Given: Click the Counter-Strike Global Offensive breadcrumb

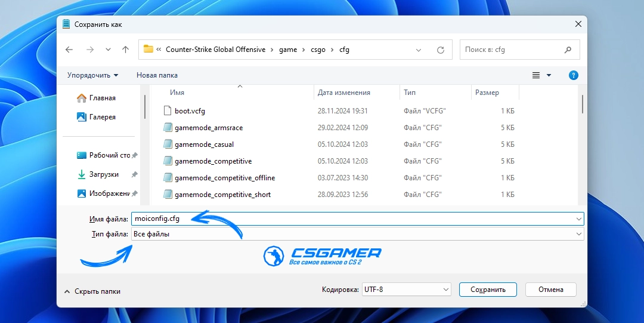Looking at the screenshot, I should (x=216, y=50).
